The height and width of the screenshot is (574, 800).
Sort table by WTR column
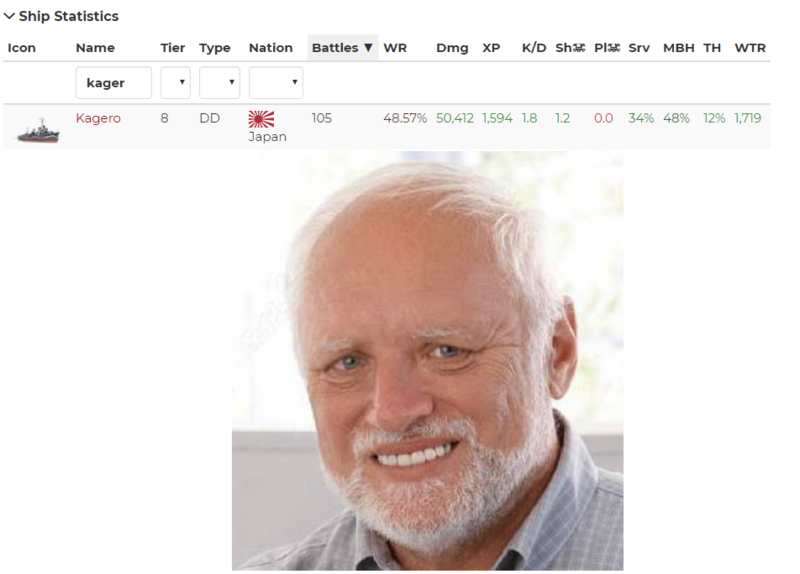pos(750,48)
